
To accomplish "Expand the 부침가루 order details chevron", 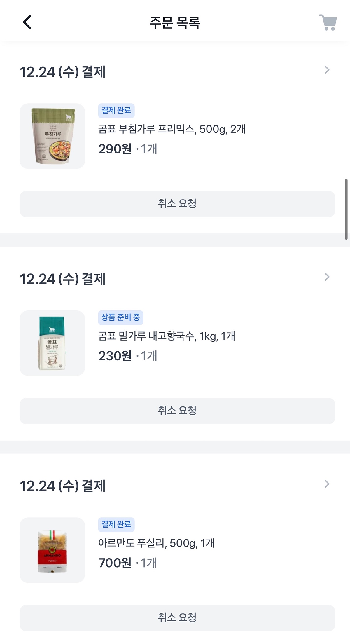I will click(327, 70).
